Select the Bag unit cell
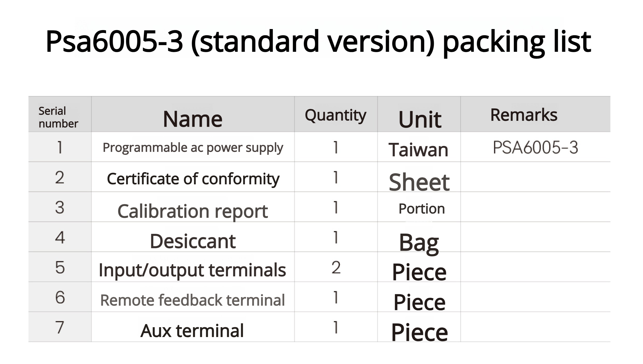Screen dimensions: 643x364 [419, 242]
